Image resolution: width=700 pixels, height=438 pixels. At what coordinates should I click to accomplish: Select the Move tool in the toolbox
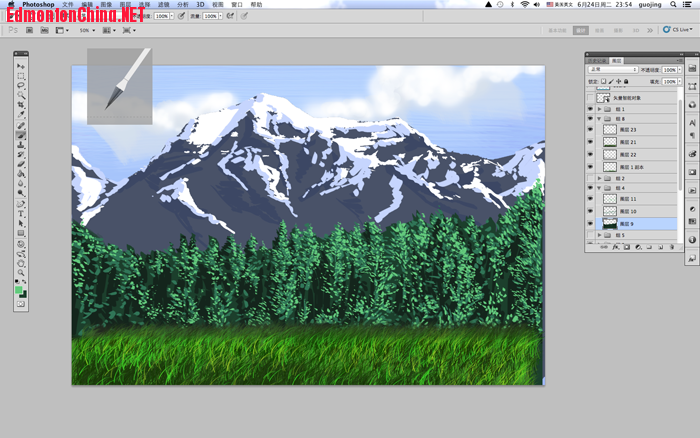point(21,67)
